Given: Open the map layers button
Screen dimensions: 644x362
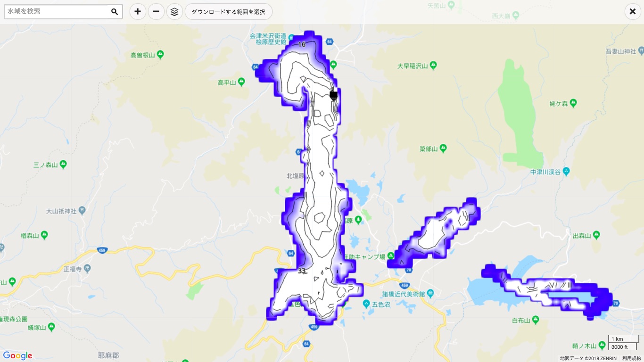Looking at the screenshot, I should pyautogui.click(x=174, y=11).
